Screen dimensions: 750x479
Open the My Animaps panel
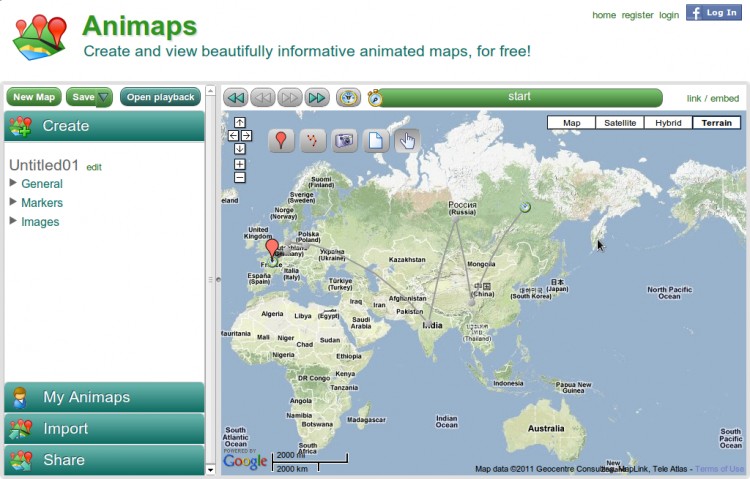[x=104, y=397]
